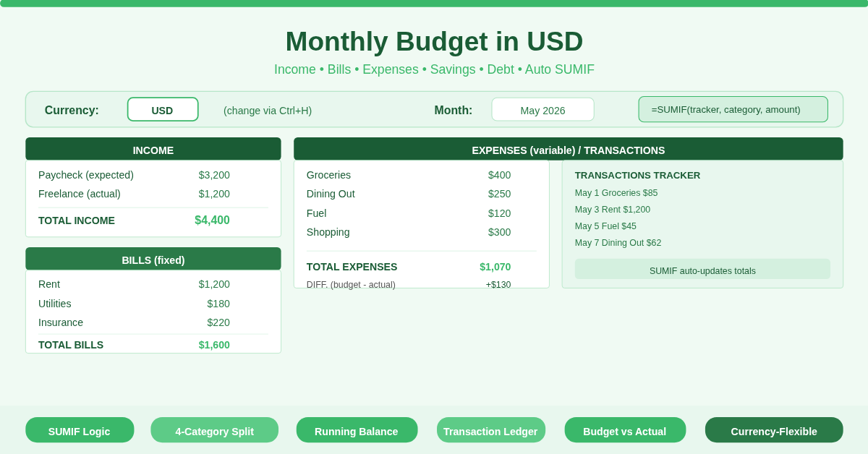Viewport: 868px width, 454px height.
Task: Open the Month selector showing May 2026
Action: (542, 109)
